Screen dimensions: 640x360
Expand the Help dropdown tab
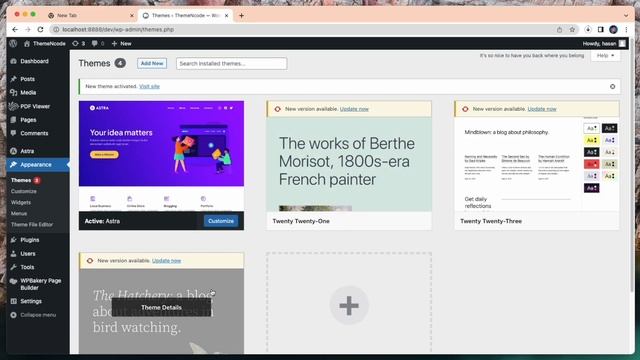pos(605,56)
